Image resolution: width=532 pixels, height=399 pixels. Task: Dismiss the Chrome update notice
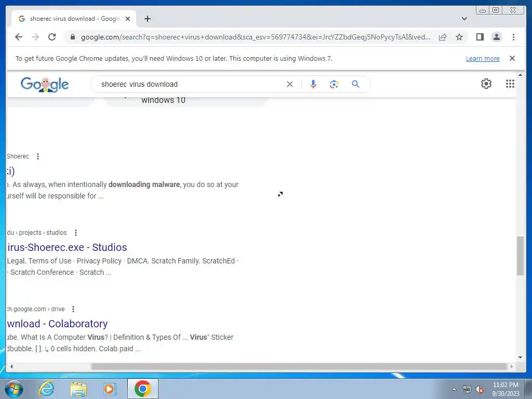(512, 58)
